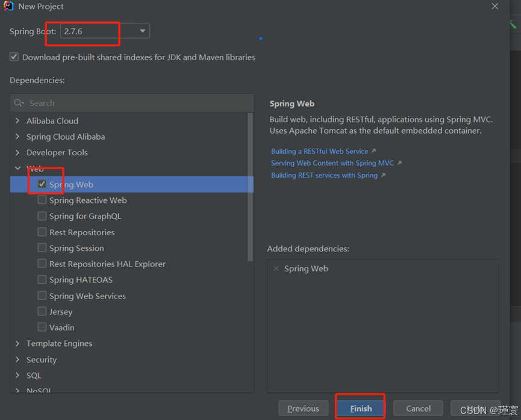Click Spring Web in added dependencies list
Image resolution: width=521 pixels, height=420 pixels.
tap(307, 268)
